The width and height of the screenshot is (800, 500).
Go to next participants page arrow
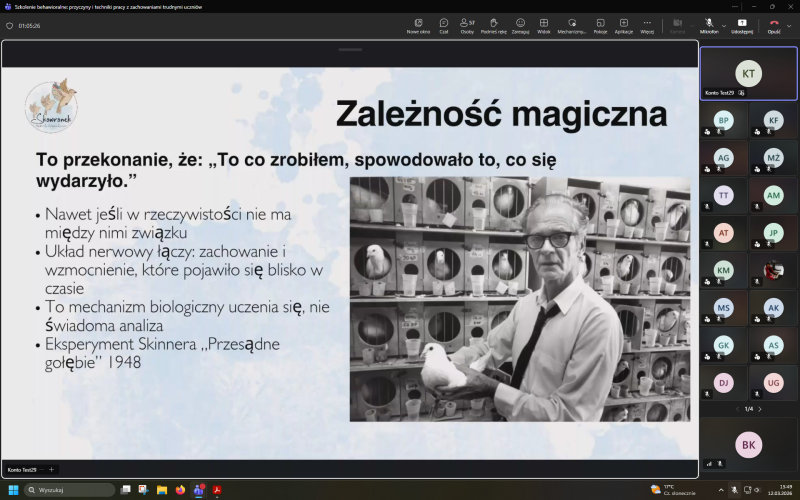(759, 409)
